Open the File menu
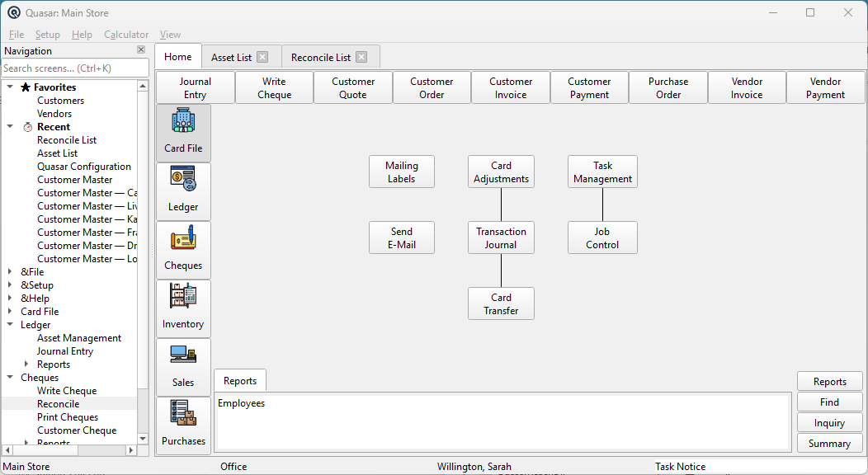The image size is (868, 475). pos(16,35)
